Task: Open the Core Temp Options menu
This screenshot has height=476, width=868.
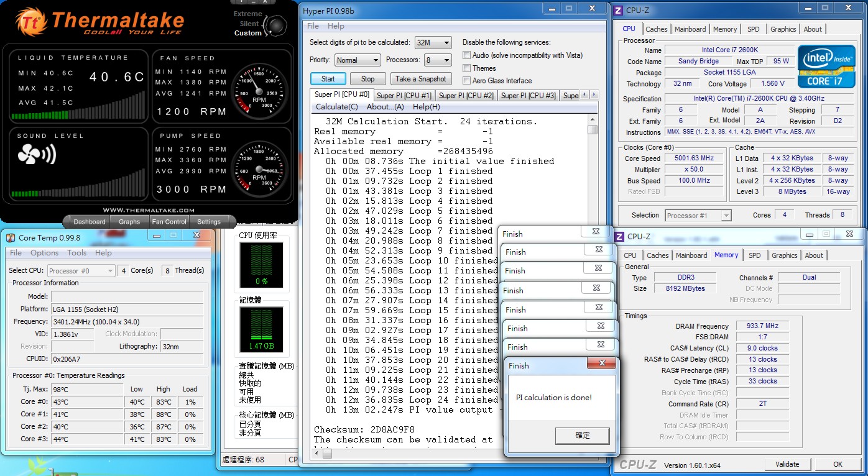Action: coord(44,253)
